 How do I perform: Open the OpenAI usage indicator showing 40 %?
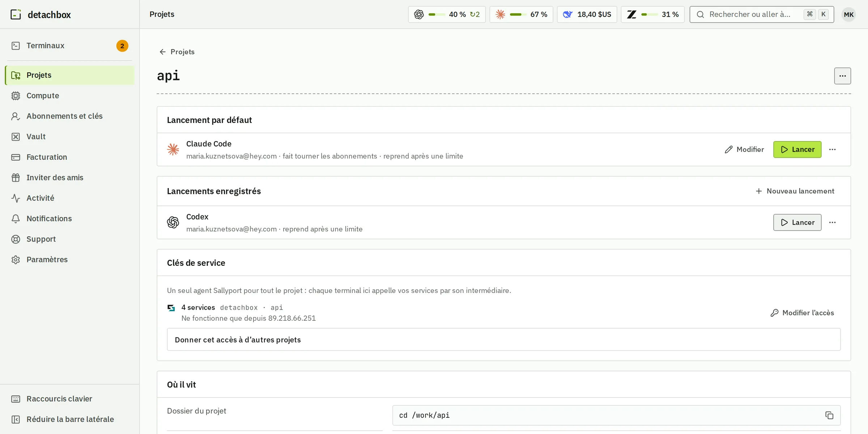447,14
